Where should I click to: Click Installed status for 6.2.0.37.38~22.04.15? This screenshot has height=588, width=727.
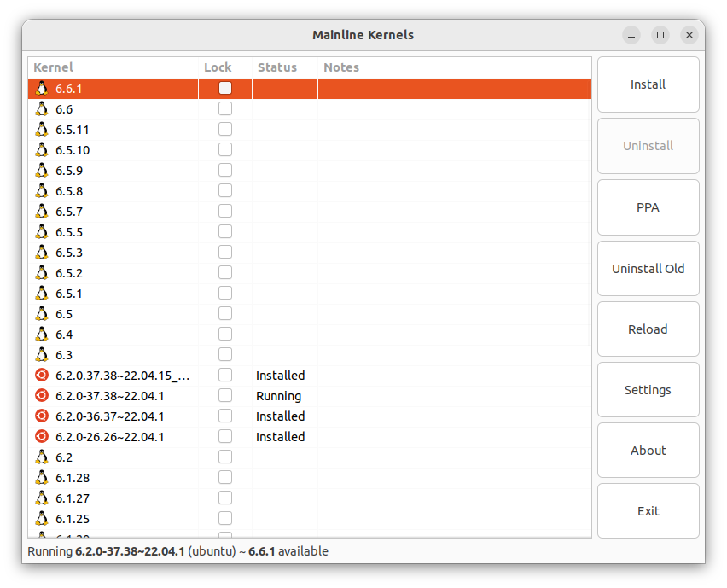281,376
